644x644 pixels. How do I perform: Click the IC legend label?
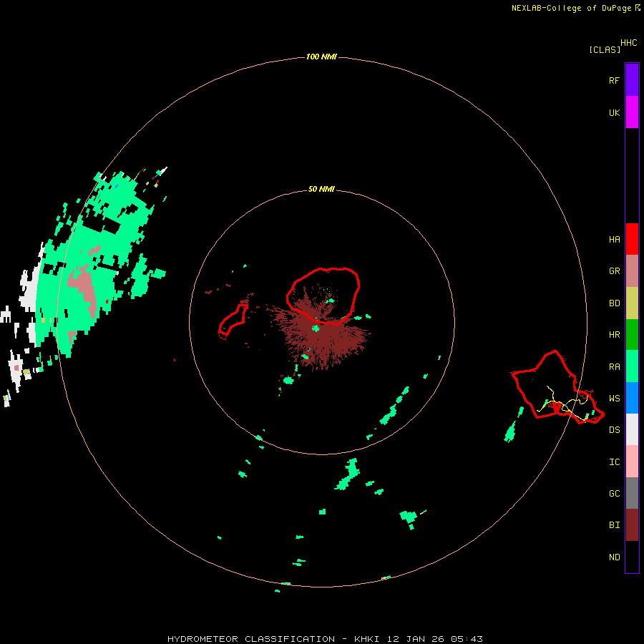pos(615,462)
